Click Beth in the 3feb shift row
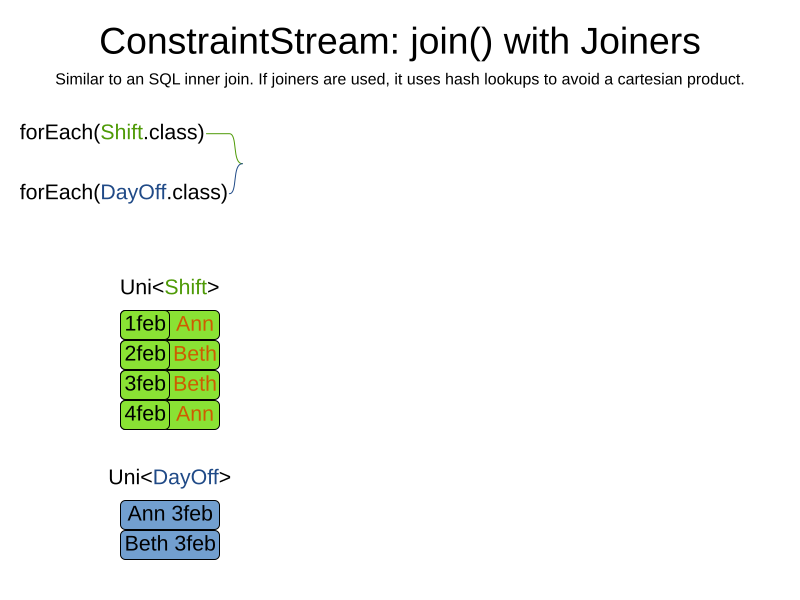The height and width of the screenshot is (600, 800). tap(195, 384)
